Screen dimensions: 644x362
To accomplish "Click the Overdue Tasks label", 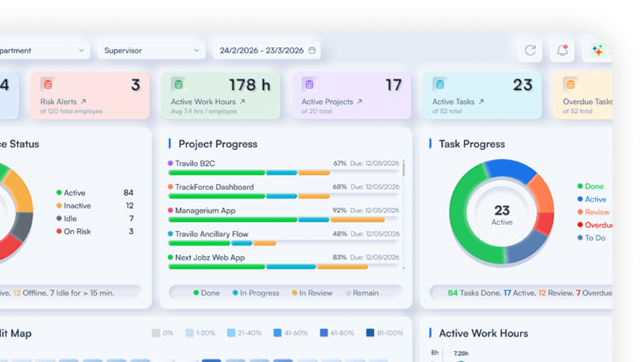I will [587, 102].
